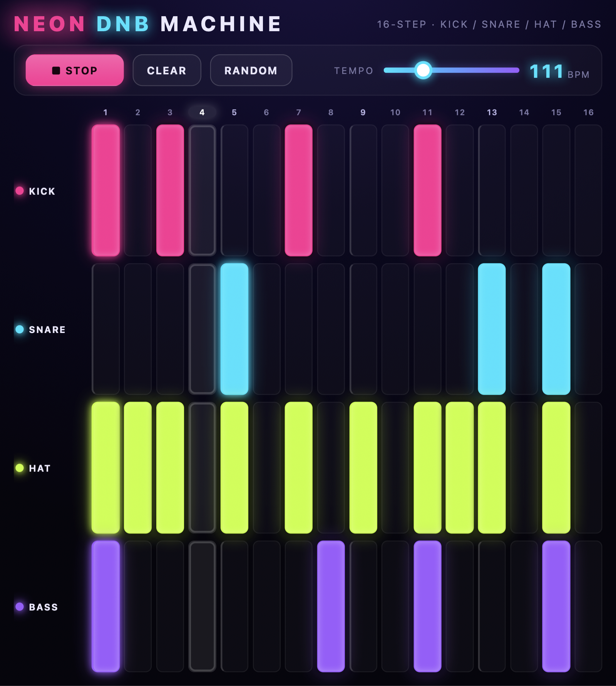
Task: Enable bass on step 16
Action: pyautogui.click(x=588, y=606)
